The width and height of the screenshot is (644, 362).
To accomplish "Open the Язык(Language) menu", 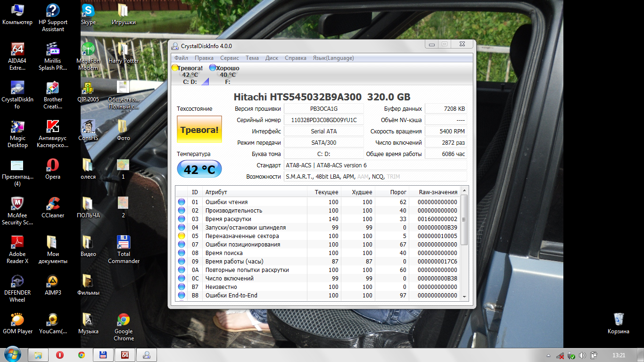I will pos(333,58).
